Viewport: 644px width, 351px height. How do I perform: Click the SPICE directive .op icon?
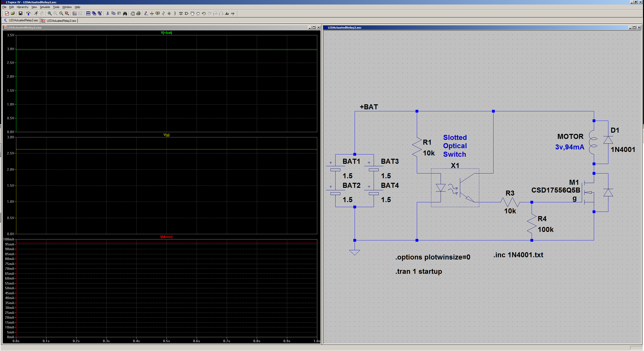[x=233, y=14]
